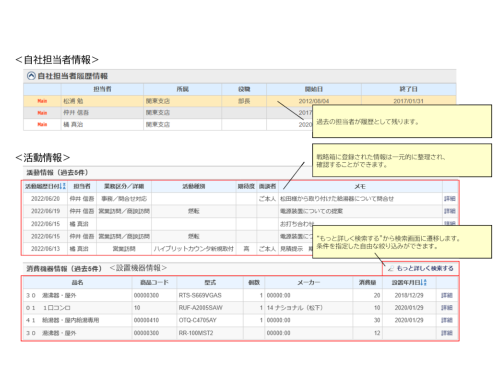Open 詳細 for the 2022/06/19 activity
The image size is (500, 391).
click(450, 211)
